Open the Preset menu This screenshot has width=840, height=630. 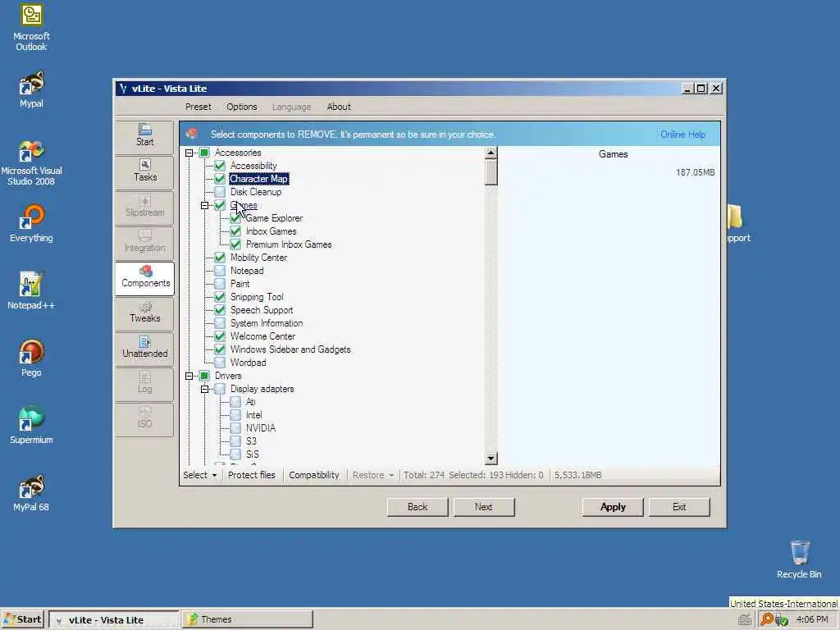[199, 107]
